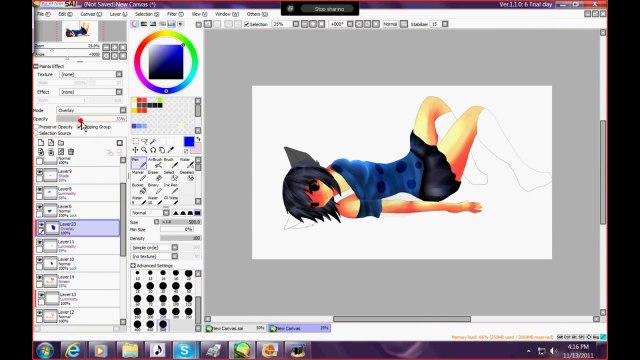Create a new linework layer
Viewport: 640px width, 360px height.
(x=51, y=142)
